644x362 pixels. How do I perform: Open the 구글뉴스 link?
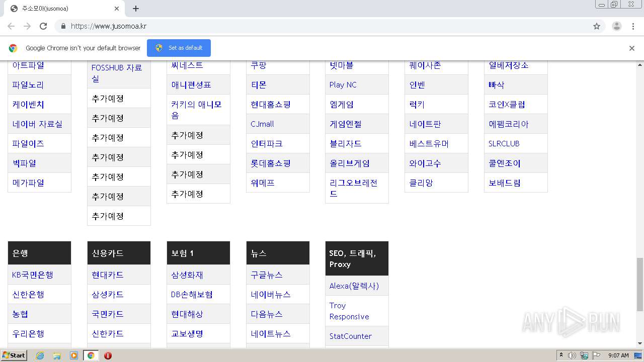point(267,275)
